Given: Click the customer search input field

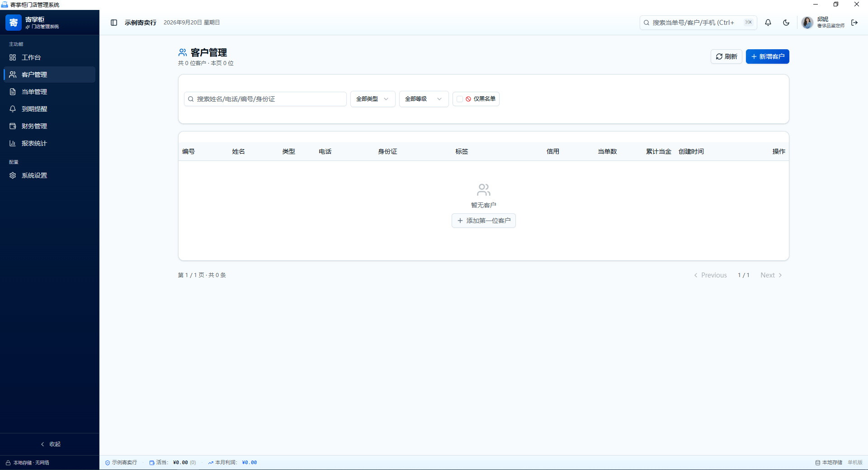Looking at the screenshot, I should 265,99.
